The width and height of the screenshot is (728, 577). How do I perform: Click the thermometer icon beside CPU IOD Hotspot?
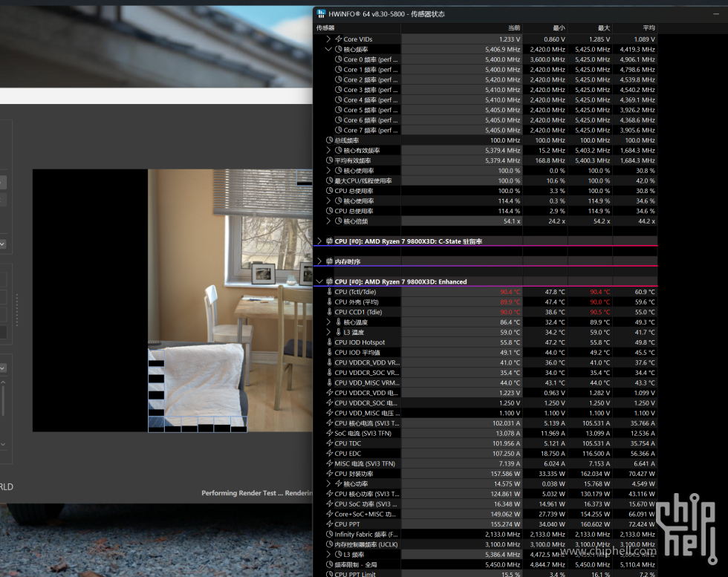tap(330, 342)
